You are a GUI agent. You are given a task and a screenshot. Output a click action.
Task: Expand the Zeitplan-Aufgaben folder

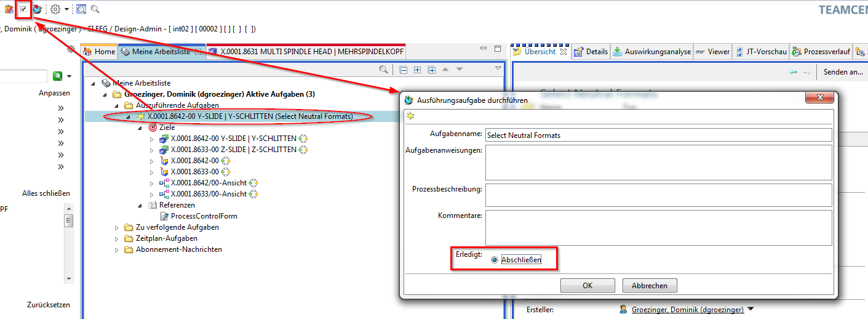click(x=116, y=239)
